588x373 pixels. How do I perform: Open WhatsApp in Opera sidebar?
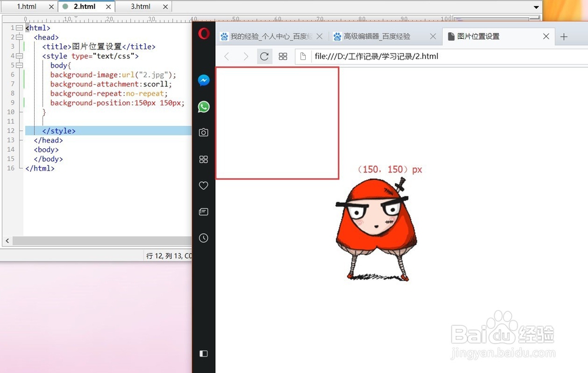pyautogui.click(x=203, y=106)
